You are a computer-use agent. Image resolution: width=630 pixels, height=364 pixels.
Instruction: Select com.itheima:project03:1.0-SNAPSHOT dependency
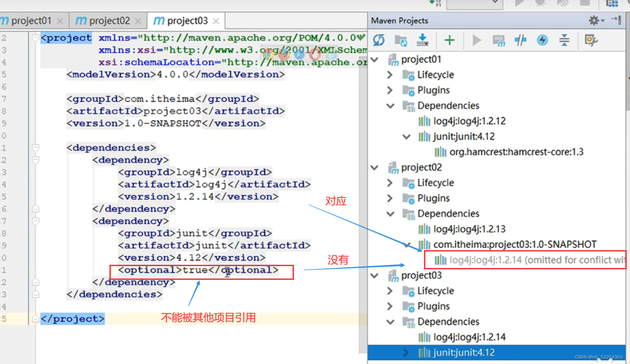click(x=515, y=245)
